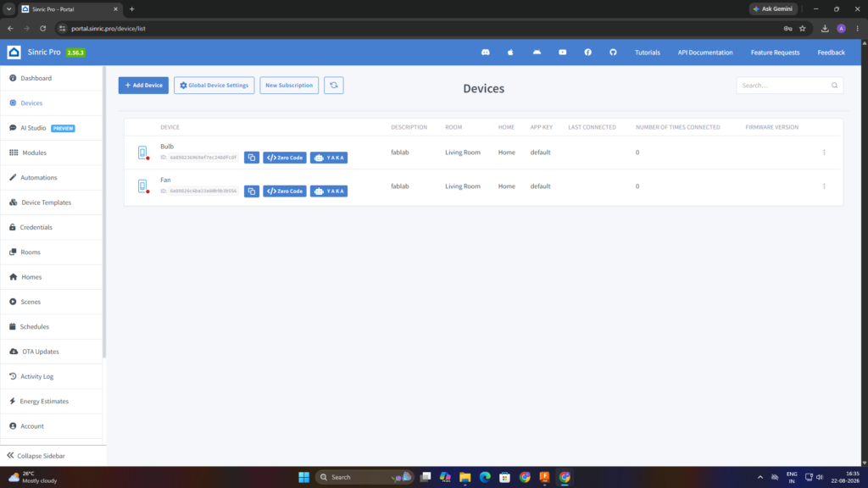Click the search magnifier icon

(x=834, y=86)
